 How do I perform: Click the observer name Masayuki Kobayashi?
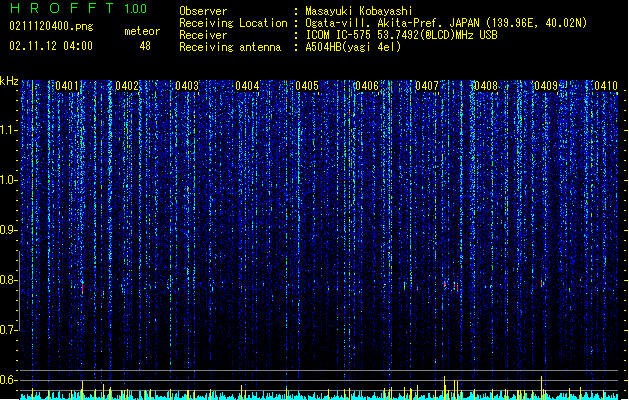coord(359,11)
